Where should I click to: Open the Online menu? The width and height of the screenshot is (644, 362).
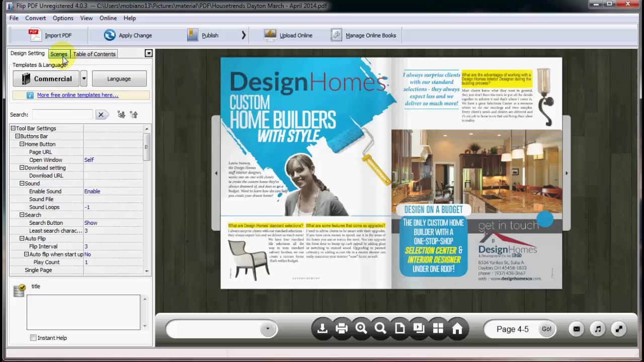pyautogui.click(x=108, y=18)
